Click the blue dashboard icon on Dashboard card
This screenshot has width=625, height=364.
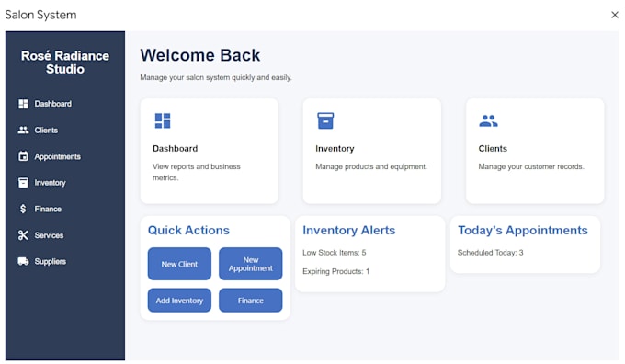pyautogui.click(x=163, y=120)
